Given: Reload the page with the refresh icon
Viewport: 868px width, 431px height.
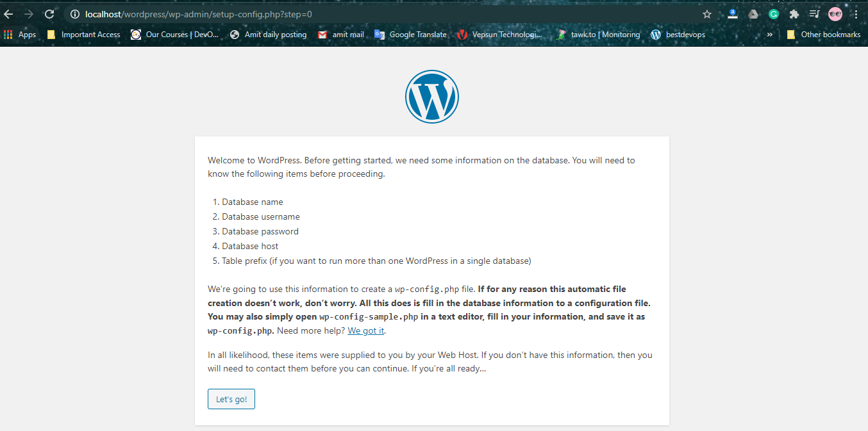Looking at the screenshot, I should coord(49,13).
